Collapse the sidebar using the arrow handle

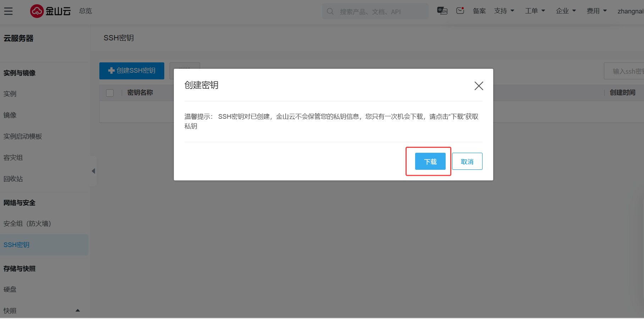coord(93,171)
